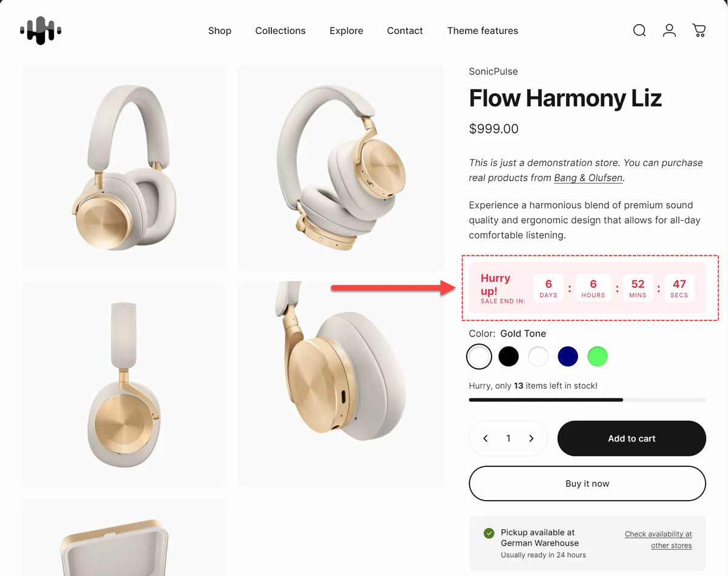Select the Gold Tone selected swatch

[x=479, y=357]
